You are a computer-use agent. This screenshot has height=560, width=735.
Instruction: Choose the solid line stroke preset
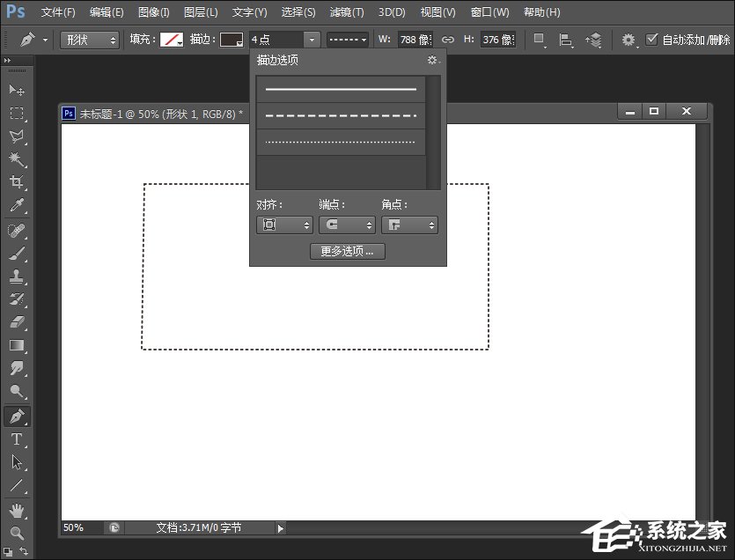click(341, 90)
